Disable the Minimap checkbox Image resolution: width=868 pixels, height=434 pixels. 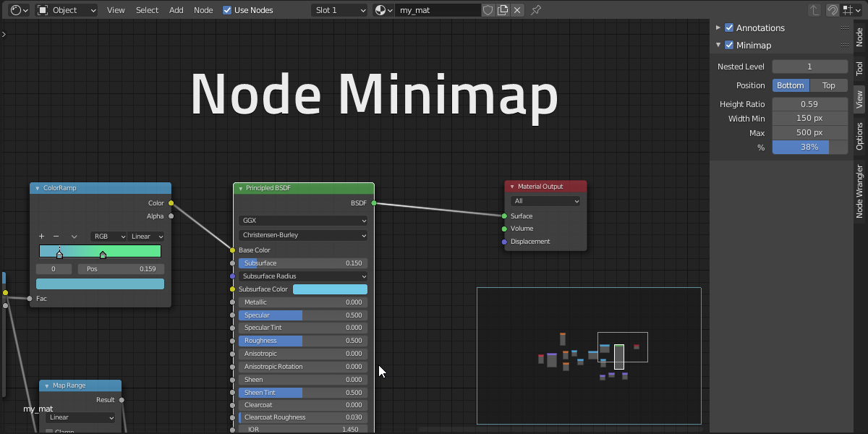click(729, 44)
